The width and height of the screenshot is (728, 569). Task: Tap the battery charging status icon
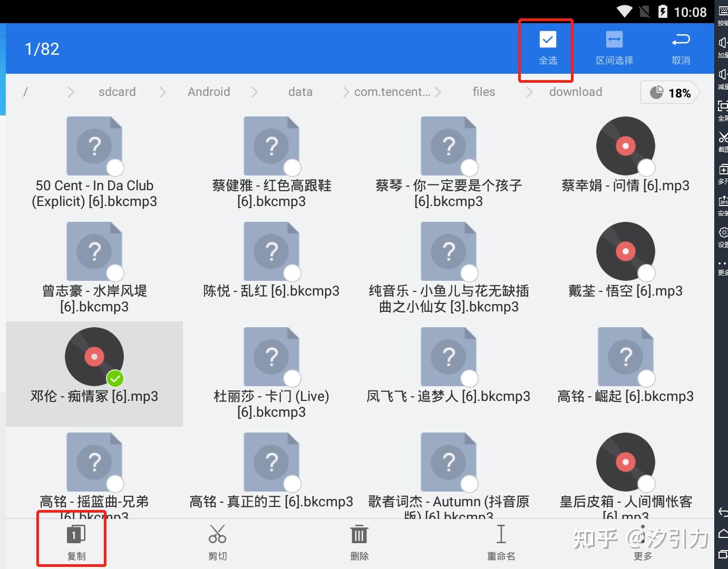tap(663, 12)
